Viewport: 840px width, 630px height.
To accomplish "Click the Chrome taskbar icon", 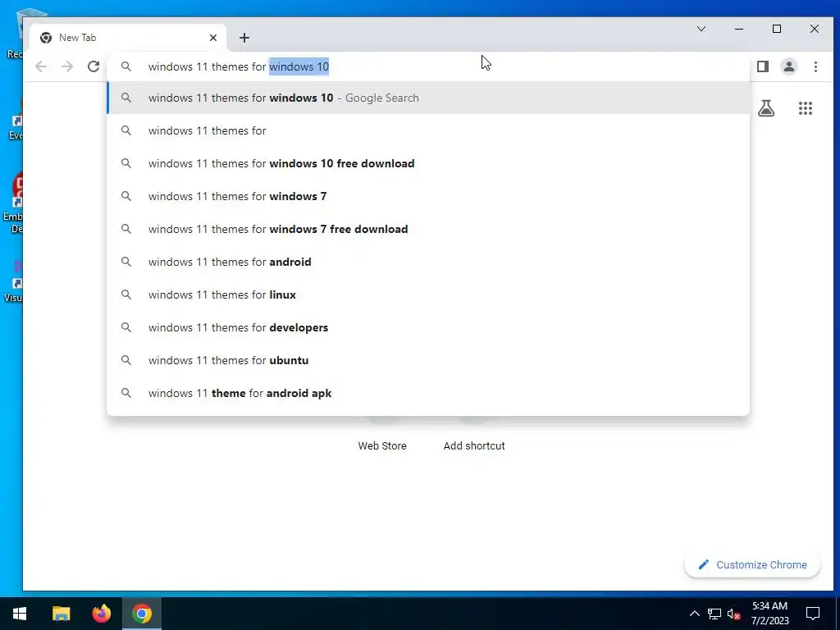I will (x=141, y=614).
